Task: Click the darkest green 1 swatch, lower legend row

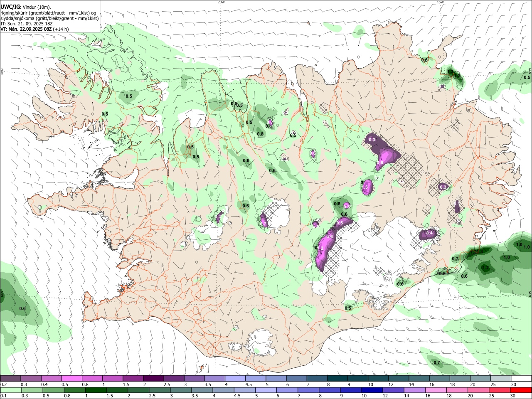Action: pos(96,390)
